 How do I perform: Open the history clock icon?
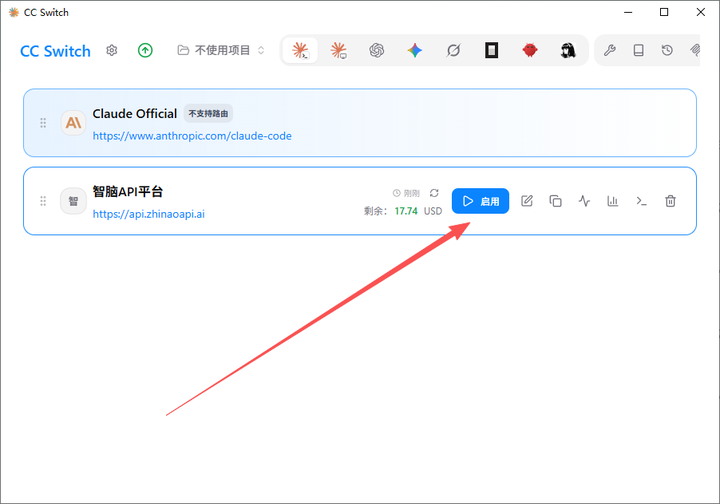[667, 50]
